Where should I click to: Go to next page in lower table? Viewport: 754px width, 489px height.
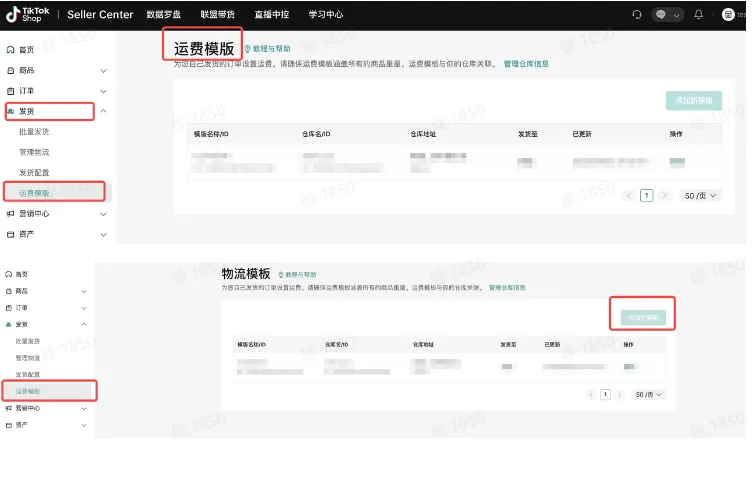620,395
